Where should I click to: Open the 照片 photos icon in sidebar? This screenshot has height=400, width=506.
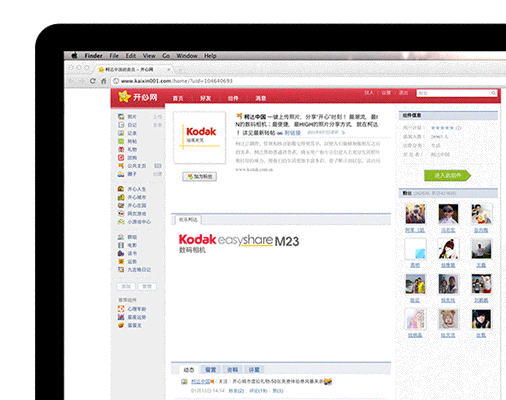(x=121, y=117)
